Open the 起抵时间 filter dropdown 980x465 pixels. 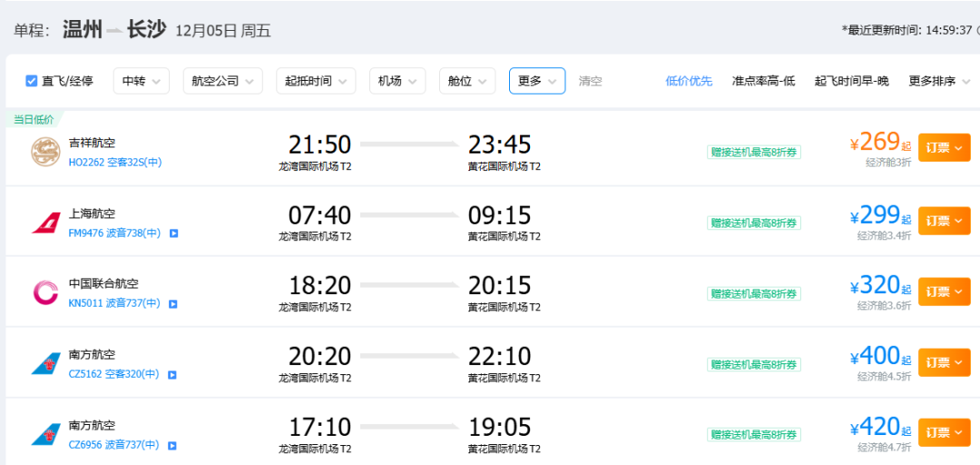[x=315, y=81]
